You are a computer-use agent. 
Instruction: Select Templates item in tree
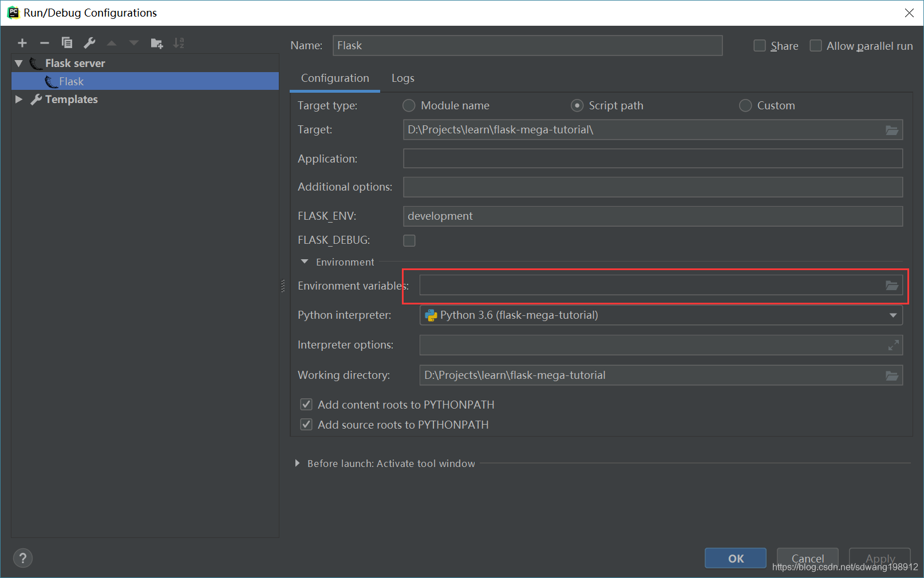point(145,99)
